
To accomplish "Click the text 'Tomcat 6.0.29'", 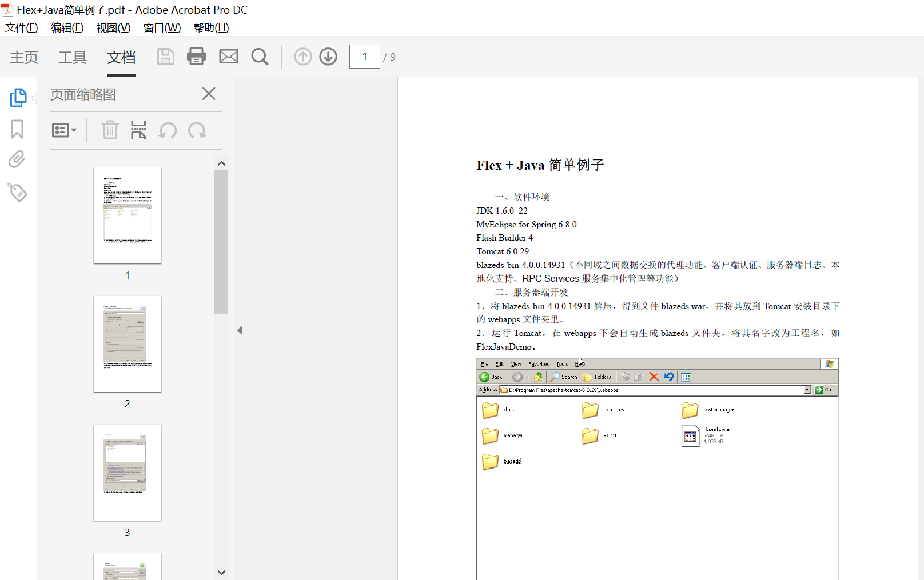I will (x=503, y=251).
